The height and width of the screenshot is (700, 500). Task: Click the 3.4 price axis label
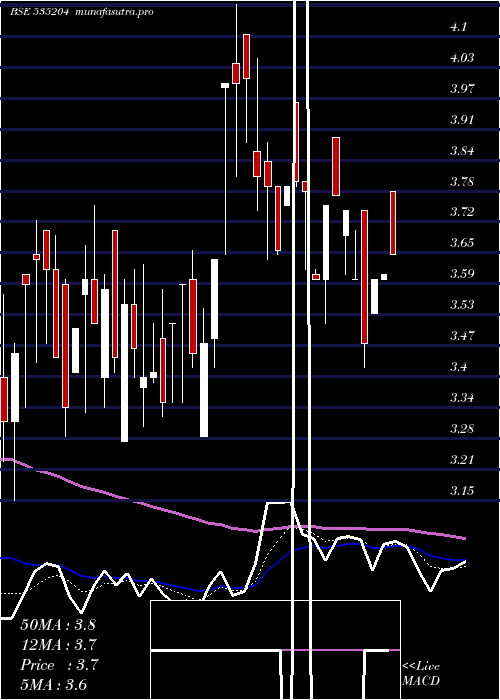click(459, 367)
